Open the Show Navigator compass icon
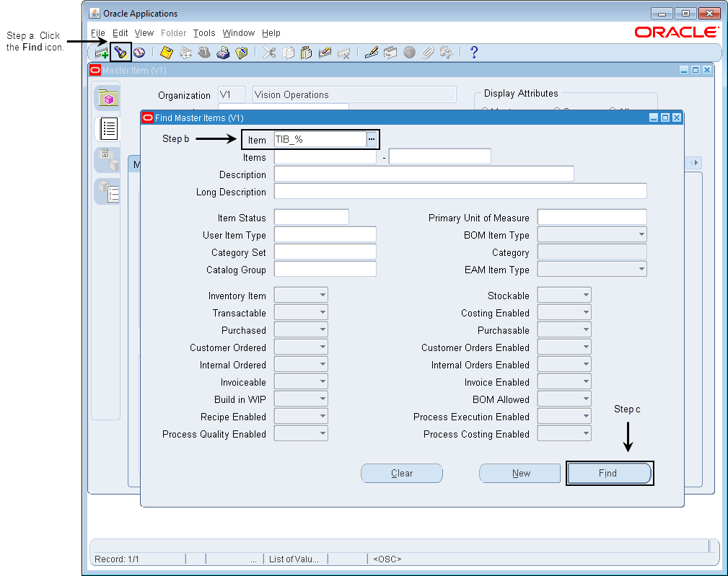 pyautogui.click(x=139, y=53)
